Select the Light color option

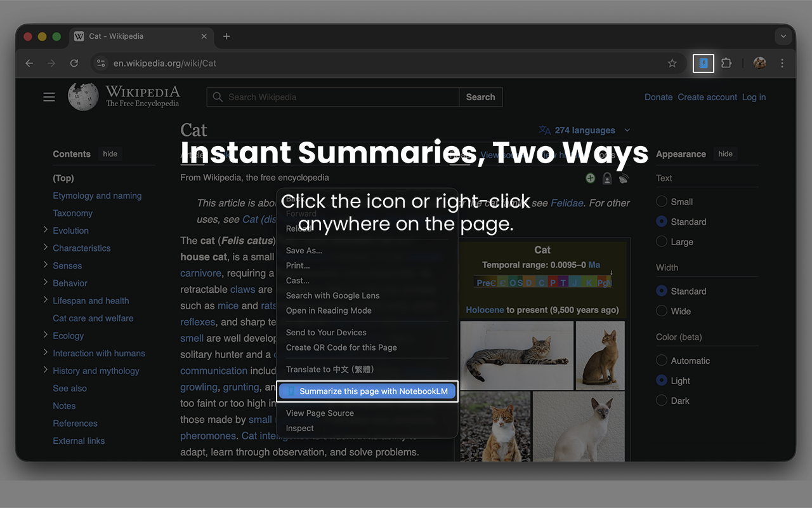[x=662, y=380]
